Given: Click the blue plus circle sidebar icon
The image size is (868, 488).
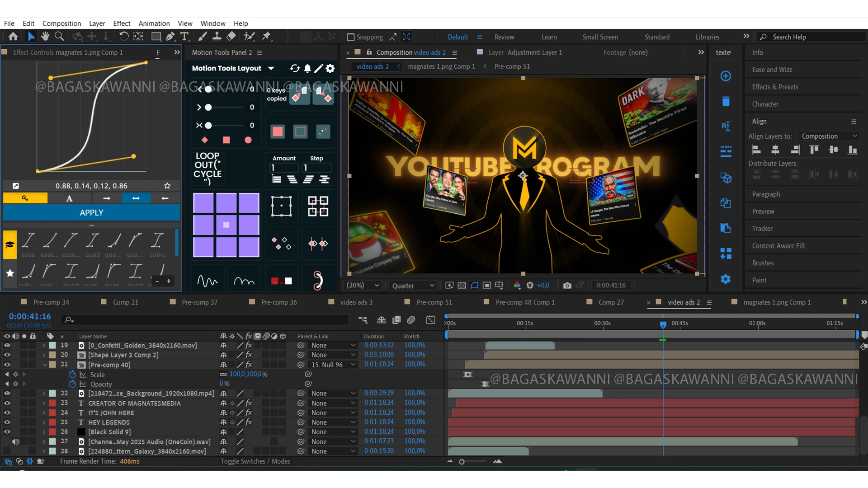Looking at the screenshot, I should click(726, 76).
